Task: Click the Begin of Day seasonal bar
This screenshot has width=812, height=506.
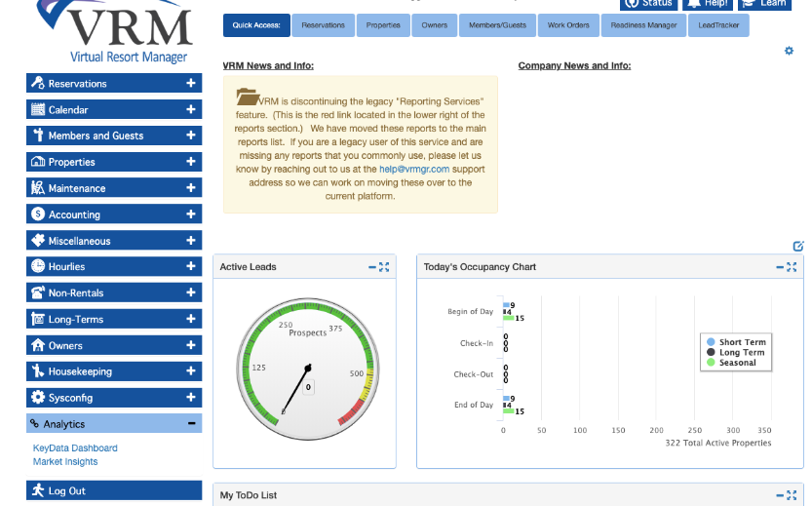Action: (509, 318)
